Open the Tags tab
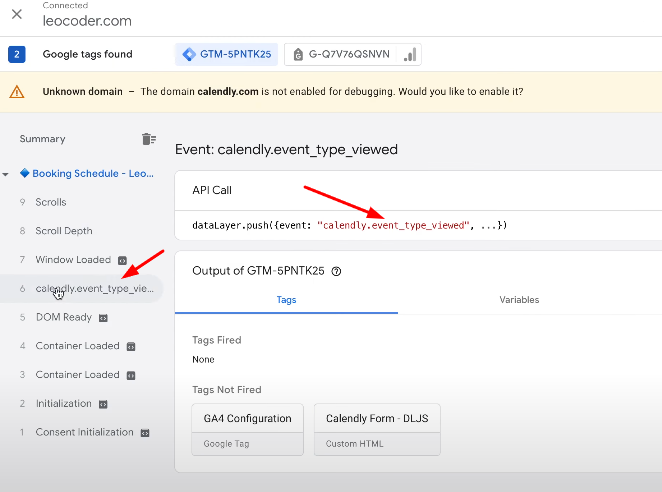 (x=286, y=300)
